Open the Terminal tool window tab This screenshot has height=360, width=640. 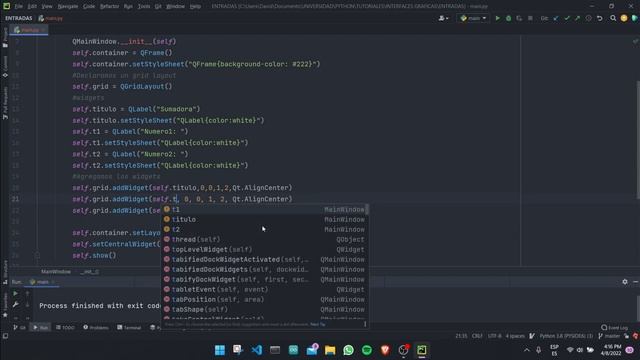(129, 327)
